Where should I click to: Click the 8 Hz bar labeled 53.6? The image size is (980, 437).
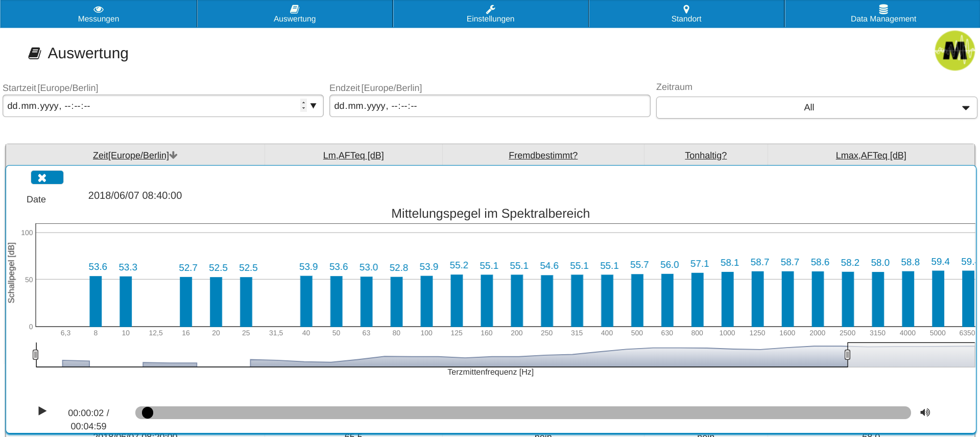tap(95, 302)
